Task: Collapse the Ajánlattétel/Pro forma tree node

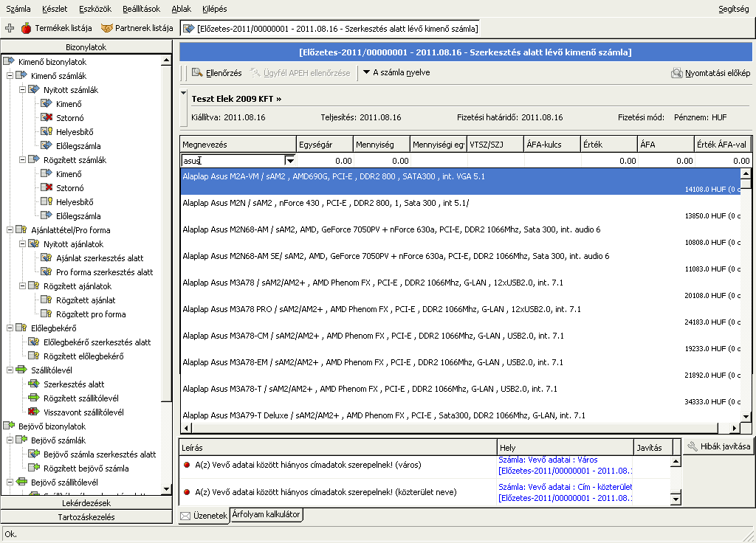Action: (10, 230)
